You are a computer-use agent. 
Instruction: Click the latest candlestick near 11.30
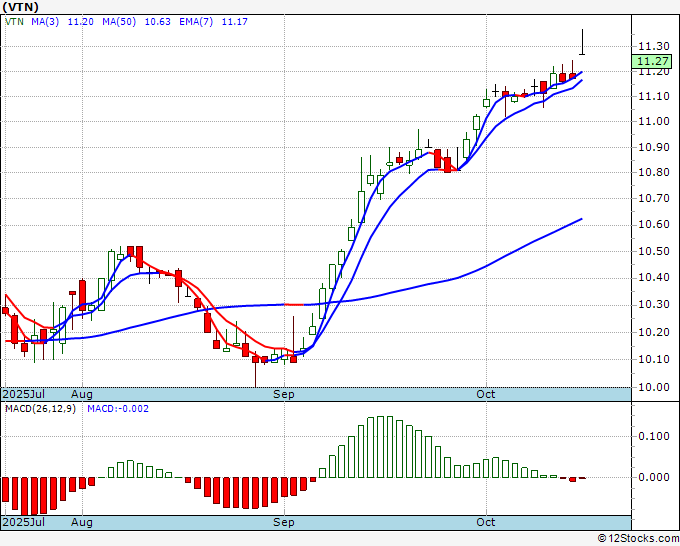pyautogui.click(x=582, y=42)
